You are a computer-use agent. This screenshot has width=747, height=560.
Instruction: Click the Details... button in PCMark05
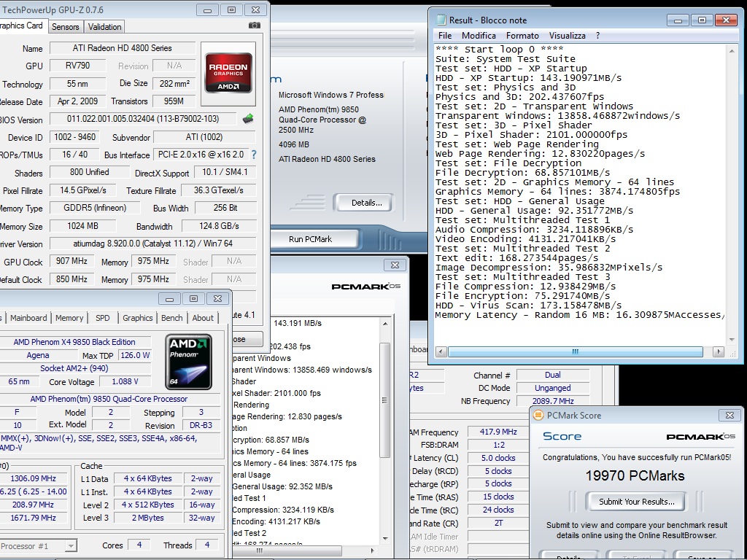pos(366,203)
